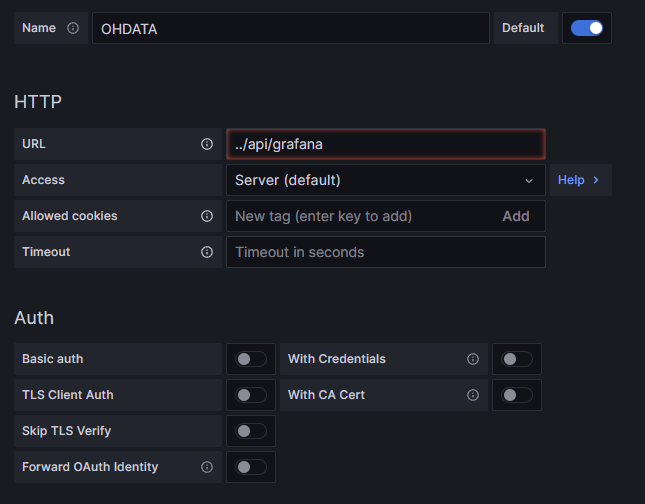Switch on Forward OAuth Identity
645x504 pixels.
tap(251, 467)
